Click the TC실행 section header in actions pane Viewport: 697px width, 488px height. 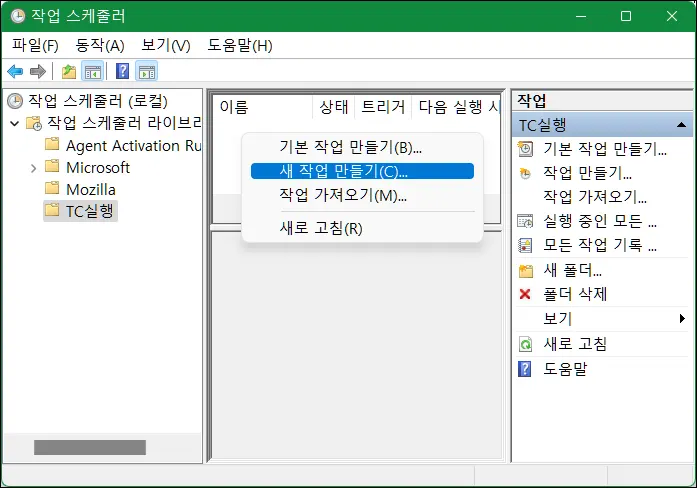(603, 125)
